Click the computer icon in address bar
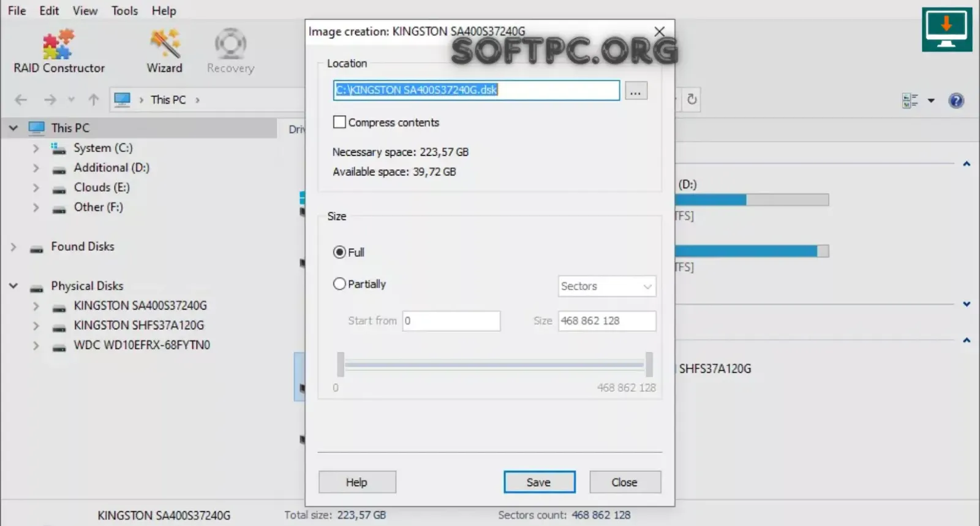The height and width of the screenshot is (526, 980). (x=123, y=99)
